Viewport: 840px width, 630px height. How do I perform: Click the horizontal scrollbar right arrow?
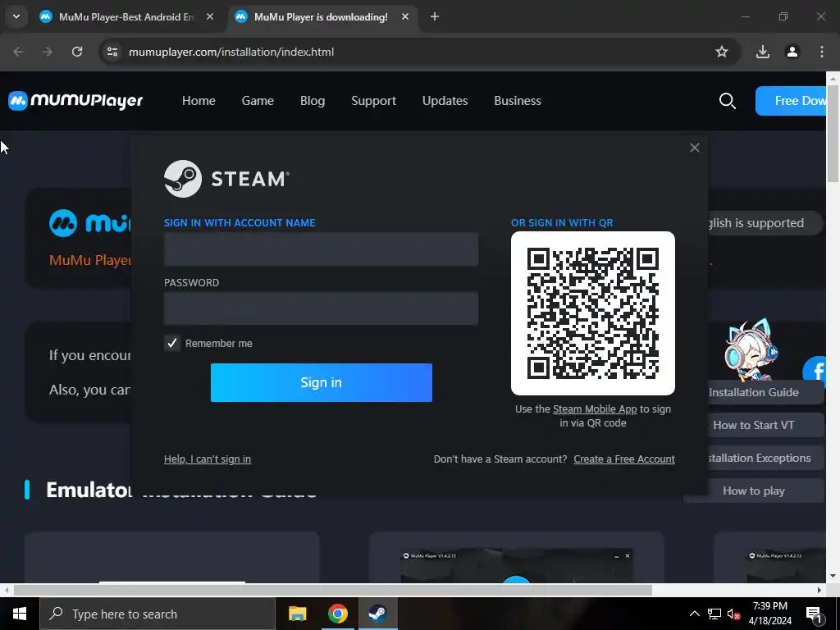tap(819, 591)
